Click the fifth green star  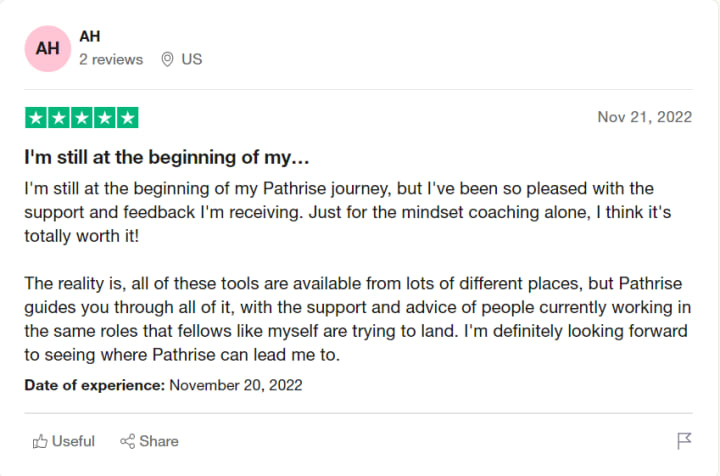tap(128, 118)
